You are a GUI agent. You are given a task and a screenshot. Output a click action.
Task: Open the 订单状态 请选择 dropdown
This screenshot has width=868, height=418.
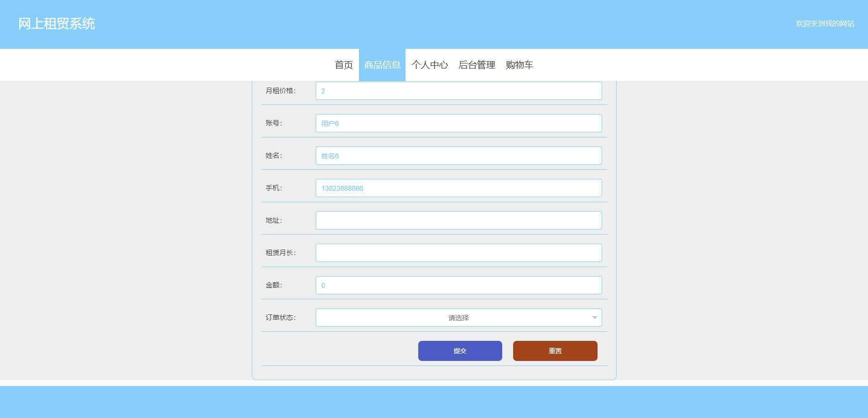(x=458, y=318)
